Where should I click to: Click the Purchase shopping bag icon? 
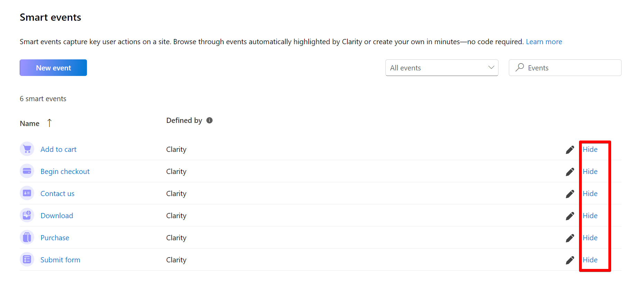tap(27, 238)
